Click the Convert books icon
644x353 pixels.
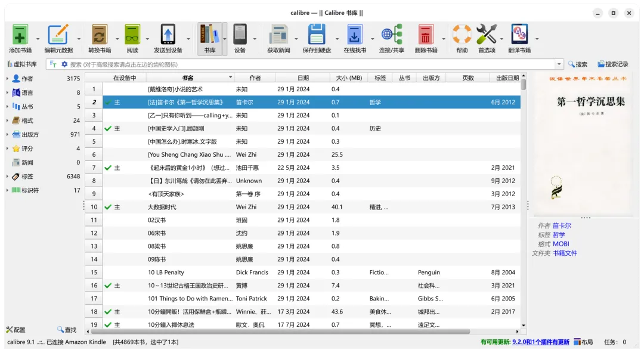pos(100,35)
